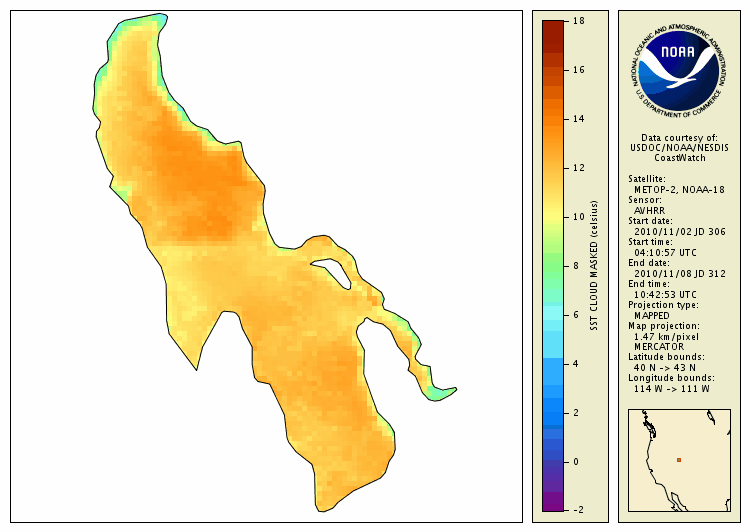The height and width of the screenshot is (532, 750).
Task: Click the 'Longitude bounds:' label
Action: point(672,378)
